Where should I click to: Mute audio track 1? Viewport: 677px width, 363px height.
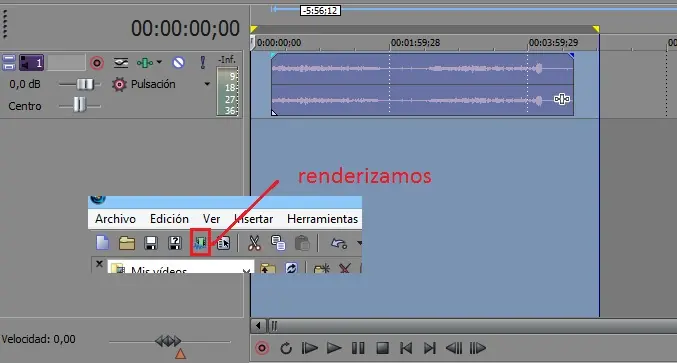[178, 63]
